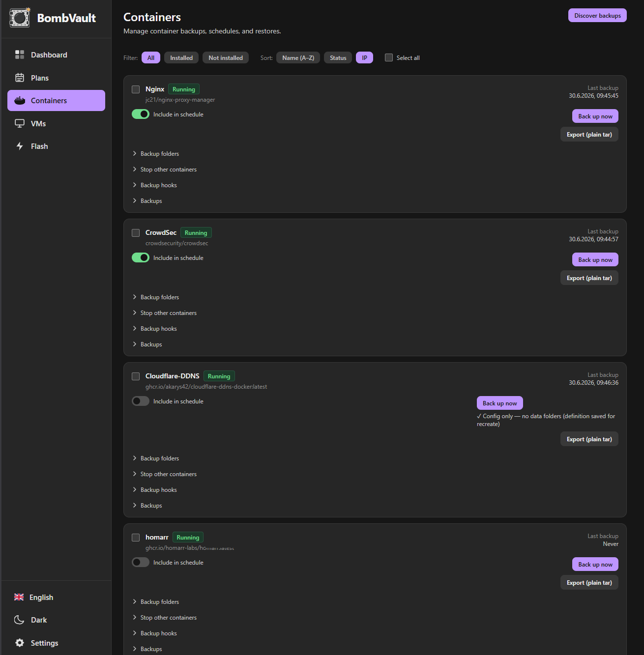Disable Include in schedule for CrowdSec
This screenshot has height=655, width=644.
141,257
